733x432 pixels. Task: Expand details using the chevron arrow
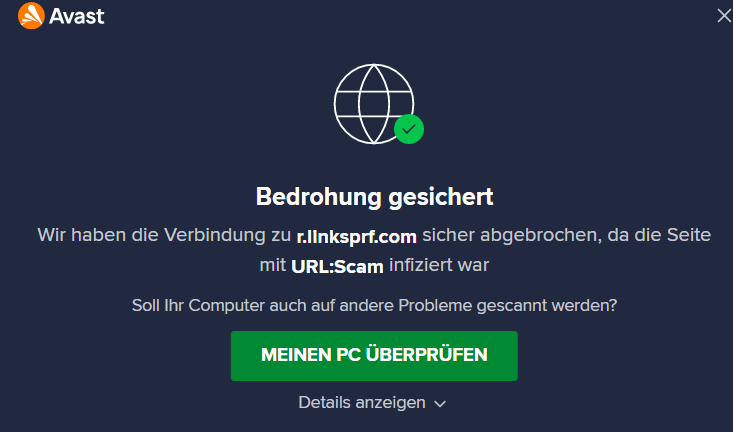tap(440, 403)
